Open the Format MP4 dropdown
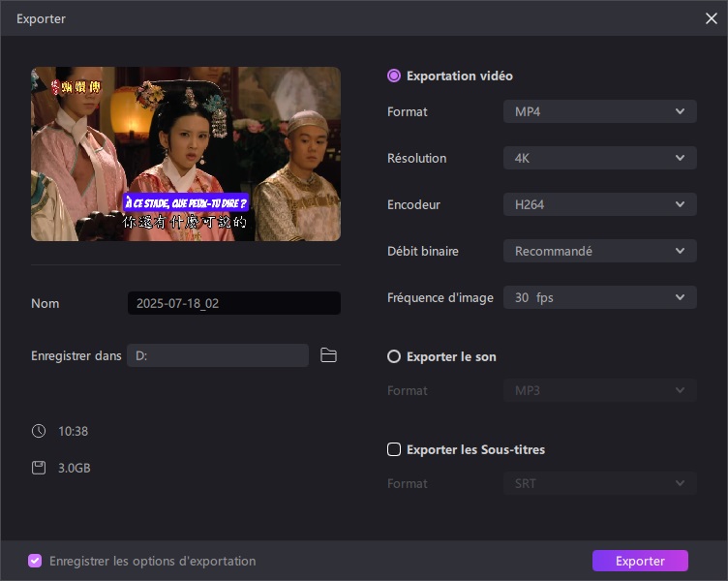 [599, 111]
